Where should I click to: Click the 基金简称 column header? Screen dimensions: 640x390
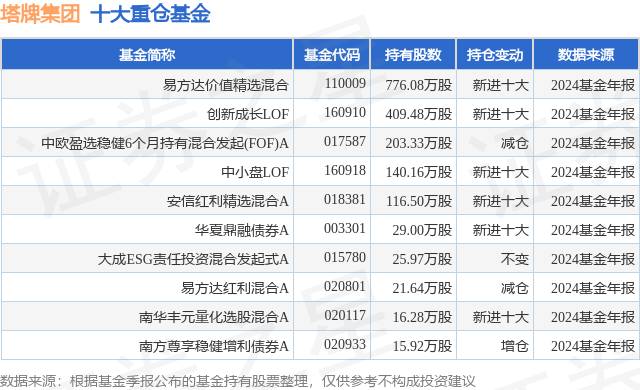147,55
